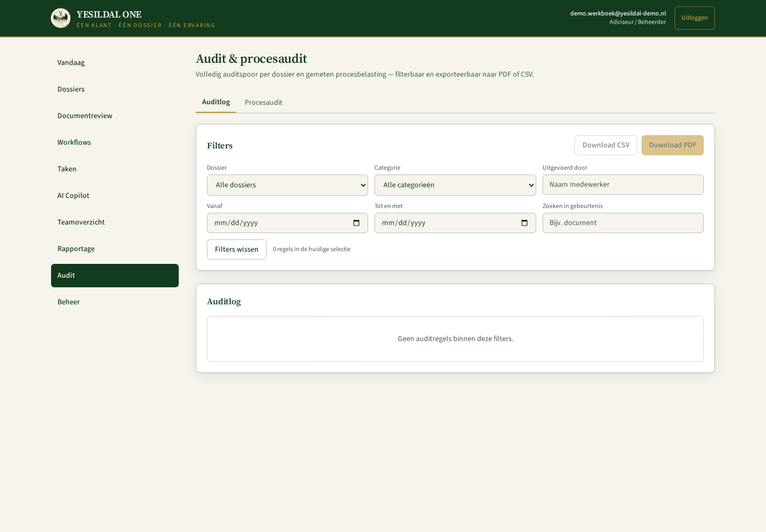The image size is (766, 532).
Task: Open calendar picker in Tot en met field
Action: 524,223
